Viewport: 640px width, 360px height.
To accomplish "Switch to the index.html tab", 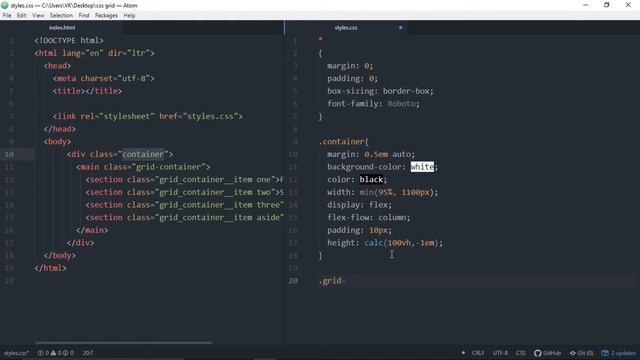I will click(x=62, y=28).
